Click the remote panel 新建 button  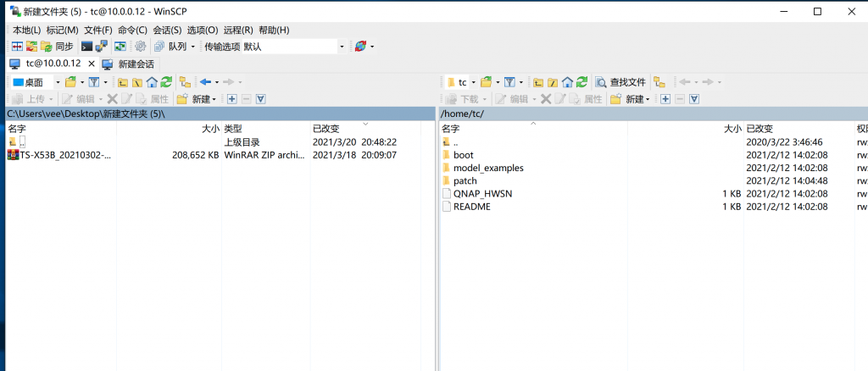tap(631, 99)
